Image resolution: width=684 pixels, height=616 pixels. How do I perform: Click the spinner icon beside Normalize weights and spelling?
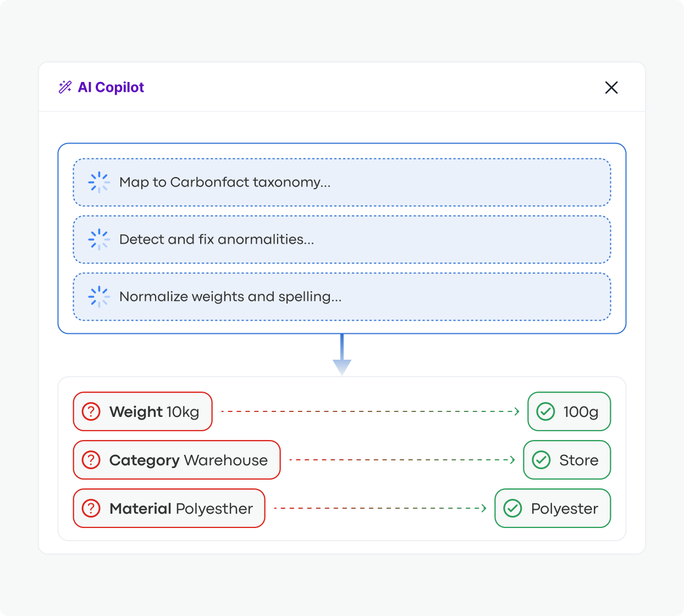point(99,296)
